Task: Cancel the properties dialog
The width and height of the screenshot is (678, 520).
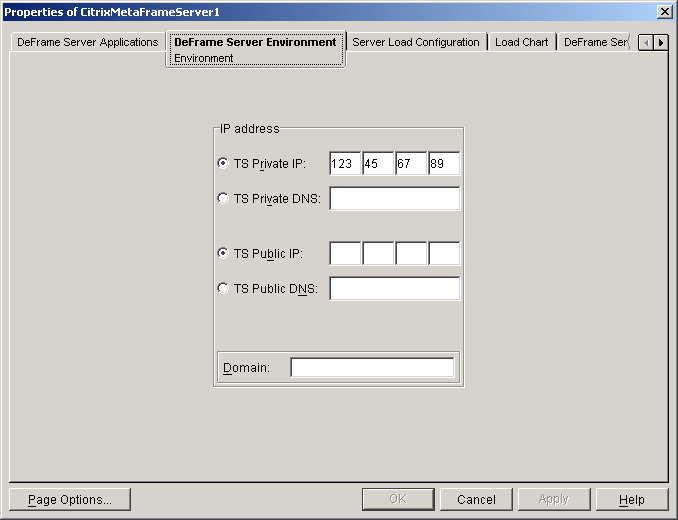Action: coord(476,500)
